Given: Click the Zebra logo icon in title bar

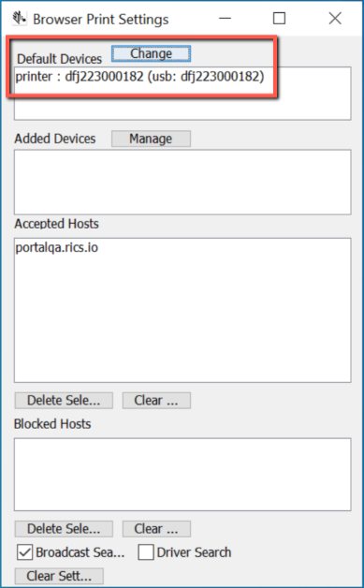Looking at the screenshot, I should (x=19, y=19).
